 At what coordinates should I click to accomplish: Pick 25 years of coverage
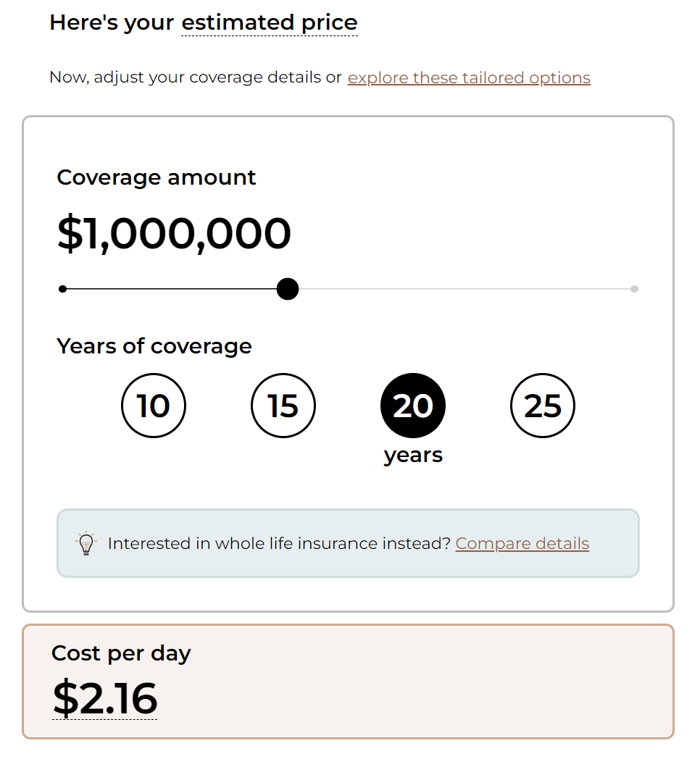[543, 406]
